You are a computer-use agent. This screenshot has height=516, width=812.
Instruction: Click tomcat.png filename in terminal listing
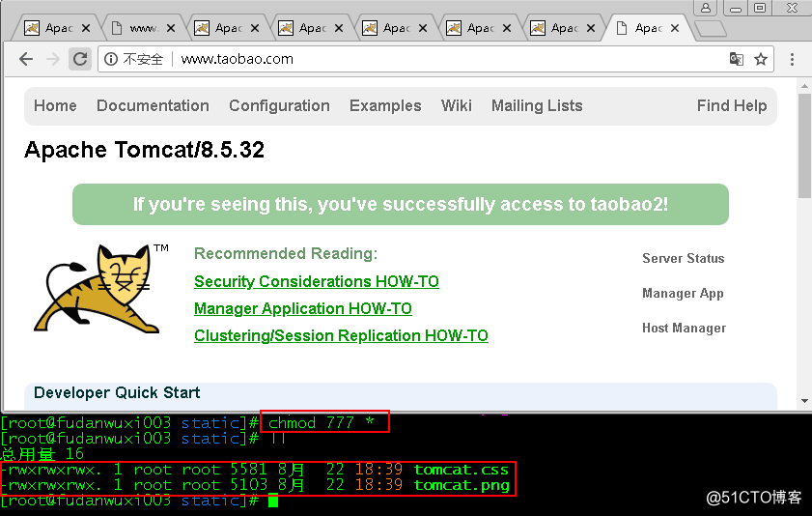point(462,485)
